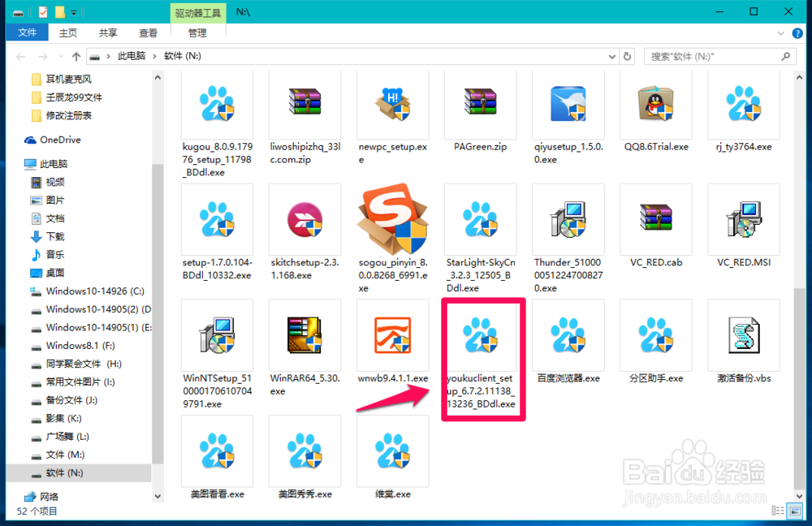
Task: Select OneDrive in navigation pane
Action: pos(53,140)
